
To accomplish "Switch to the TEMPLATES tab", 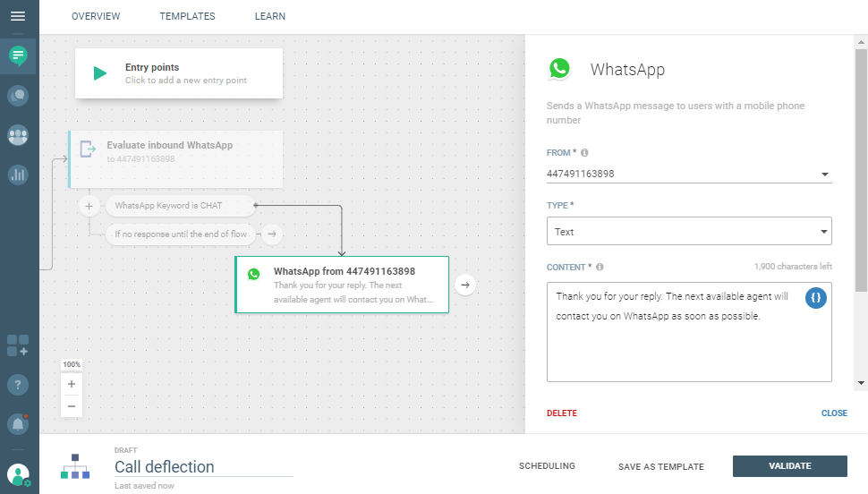I will [x=188, y=16].
